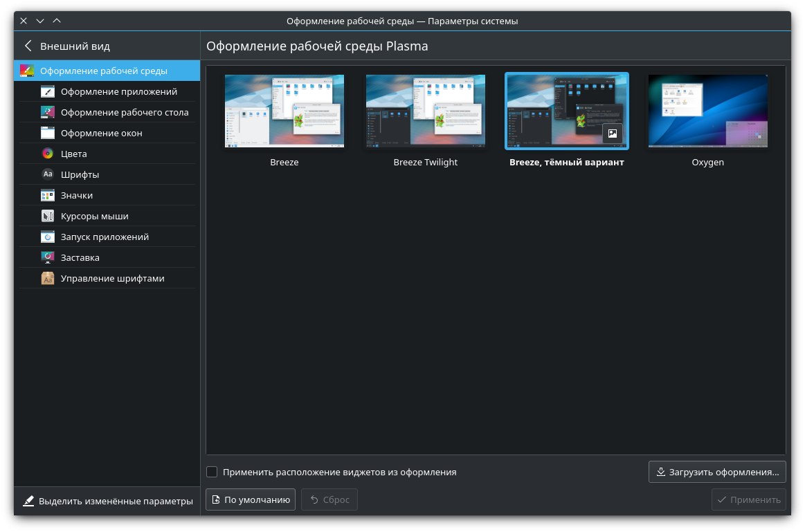Viewport: 805px width, 532px height.
Task: Click the Оформление рабочей среды sidebar icon
Action: pyautogui.click(x=27, y=71)
